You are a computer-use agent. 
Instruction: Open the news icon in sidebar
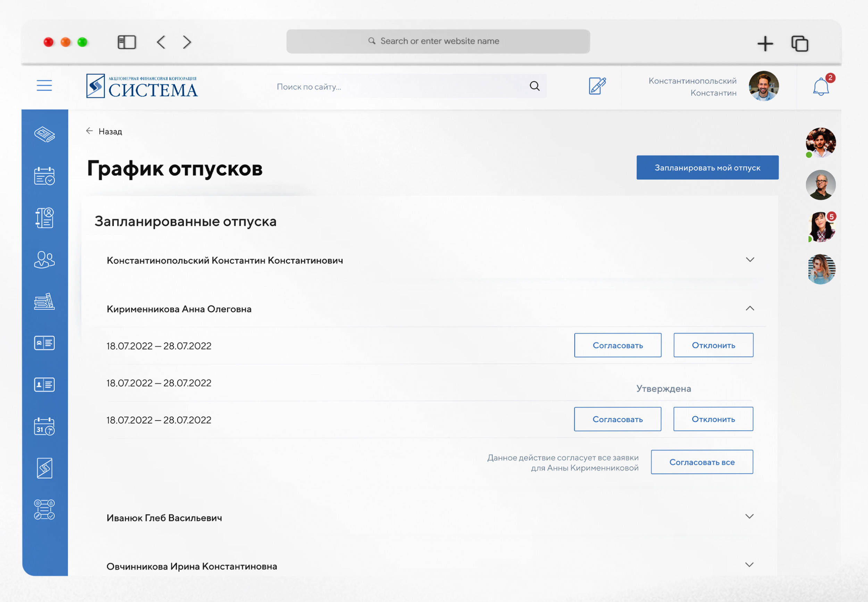(x=44, y=135)
